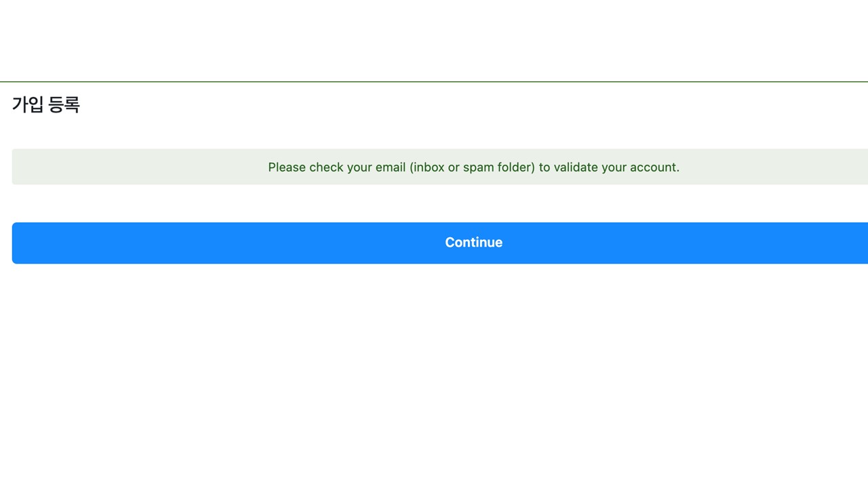Click empty white area below Continue button
This screenshot has width=868, height=488.
tap(434, 373)
